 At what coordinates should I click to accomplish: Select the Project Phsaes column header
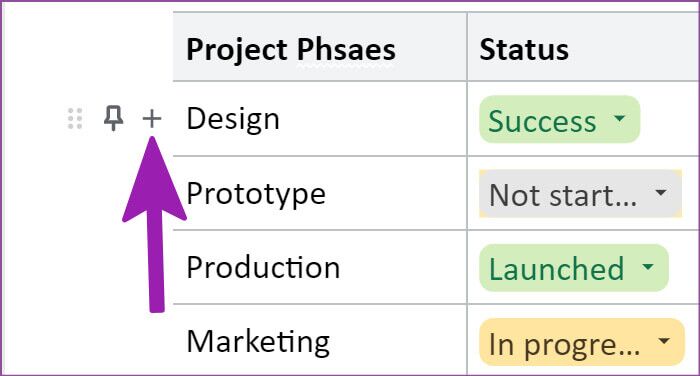point(320,47)
